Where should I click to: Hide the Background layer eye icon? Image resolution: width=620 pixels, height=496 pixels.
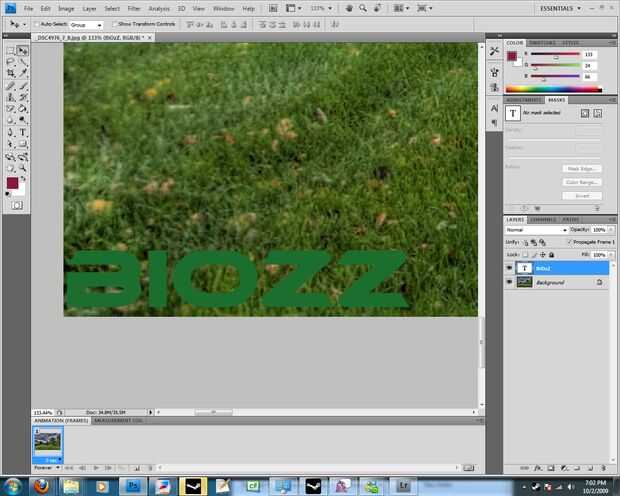(509, 282)
